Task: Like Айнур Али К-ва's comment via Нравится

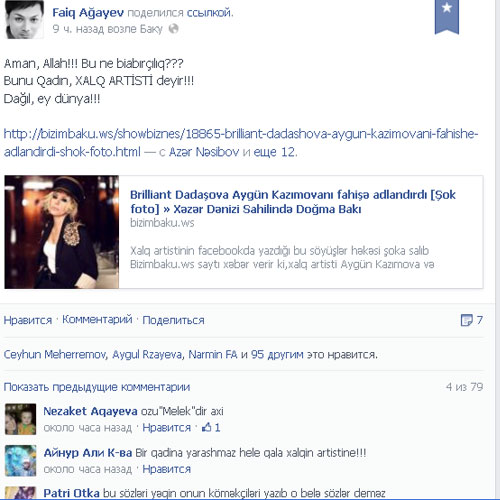Action: pyautogui.click(x=167, y=469)
